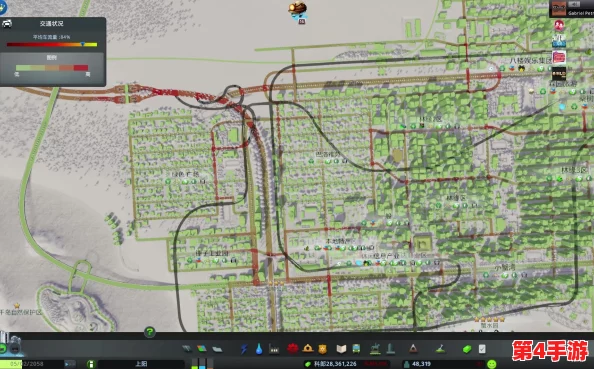
Task: Select the Landscaping shovel tool
Action: click(440, 348)
